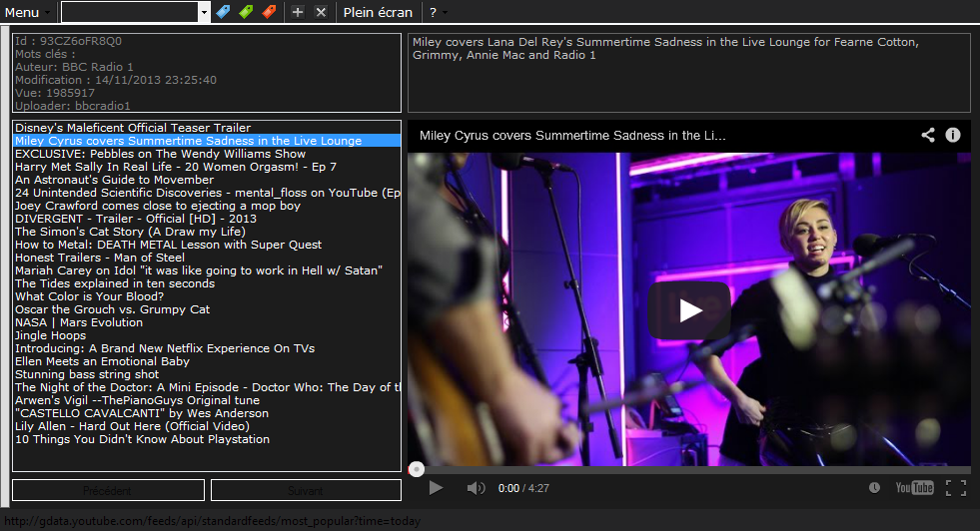The width and height of the screenshot is (980, 531).
Task: Select "The Simon's Cat Story" row
Action: pos(207,232)
